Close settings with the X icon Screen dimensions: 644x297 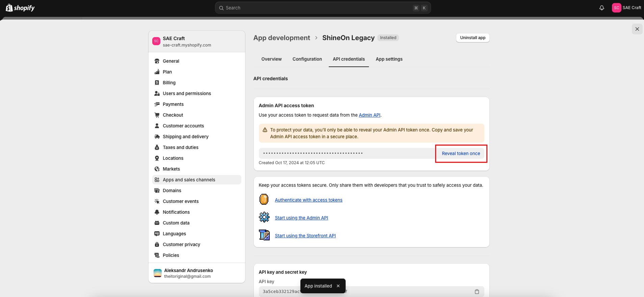(x=637, y=29)
